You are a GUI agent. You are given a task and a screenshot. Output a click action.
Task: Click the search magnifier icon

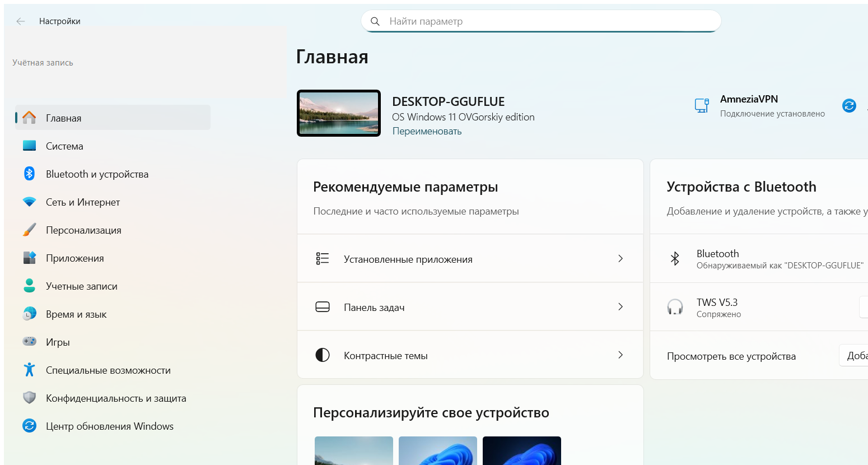point(375,21)
